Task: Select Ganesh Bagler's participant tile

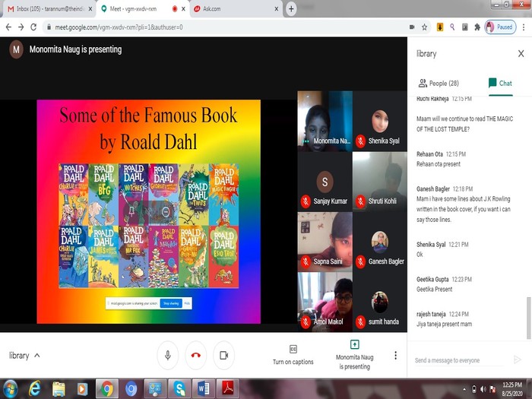Action: coord(380,242)
